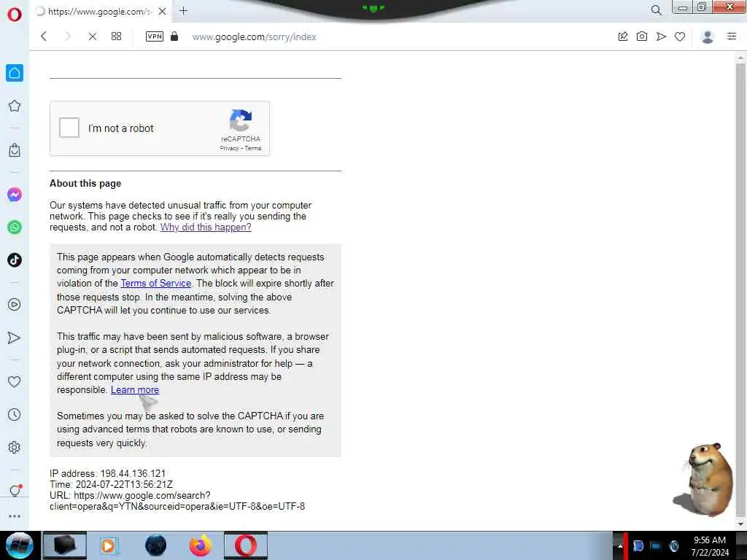Open the Speed Dial grid
Screen dimensions: 747x560
click(x=116, y=36)
